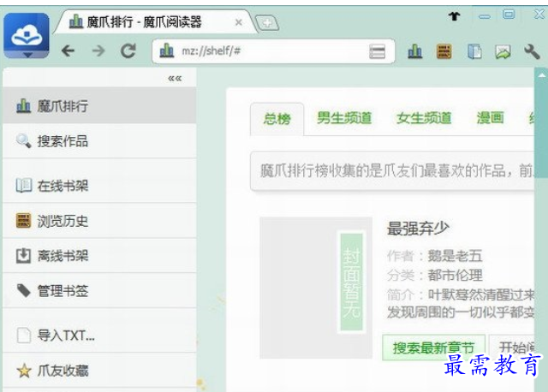Click the 搜索最新章节 button
This screenshot has height=392, width=548.
433,347
